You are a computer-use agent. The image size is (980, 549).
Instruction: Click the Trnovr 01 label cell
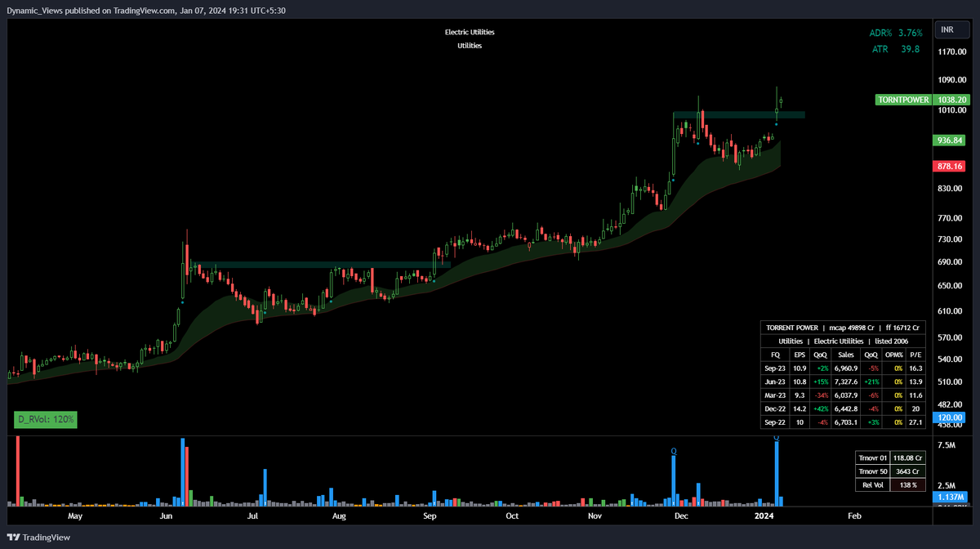[871, 458]
